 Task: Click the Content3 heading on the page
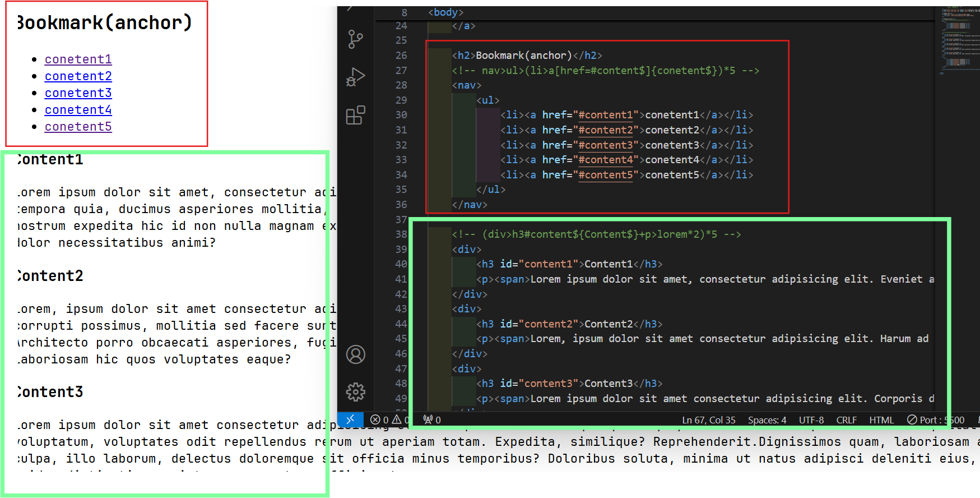(x=50, y=392)
